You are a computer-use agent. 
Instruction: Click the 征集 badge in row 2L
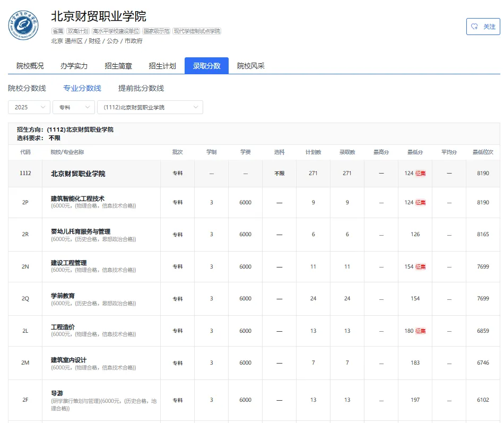(x=420, y=331)
